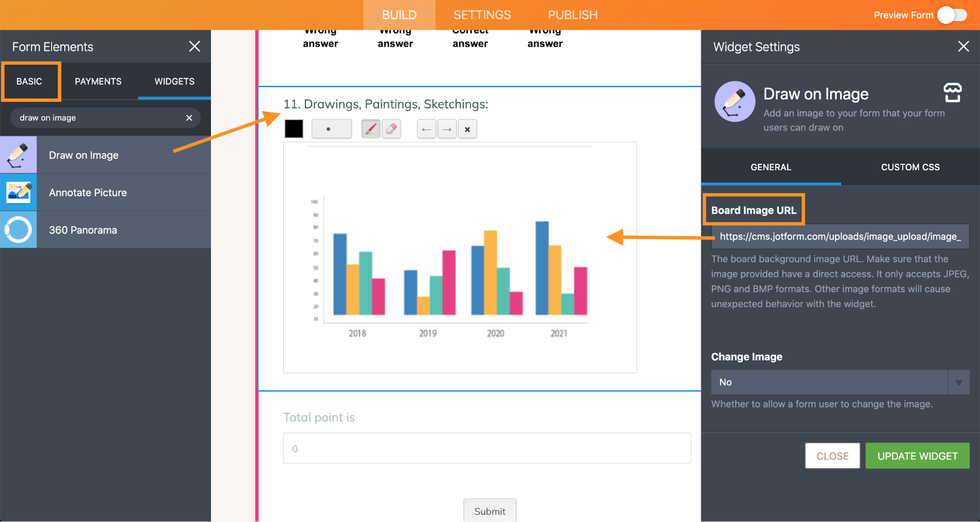Clear the draw on image search text
The image size is (980, 522).
coord(189,118)
